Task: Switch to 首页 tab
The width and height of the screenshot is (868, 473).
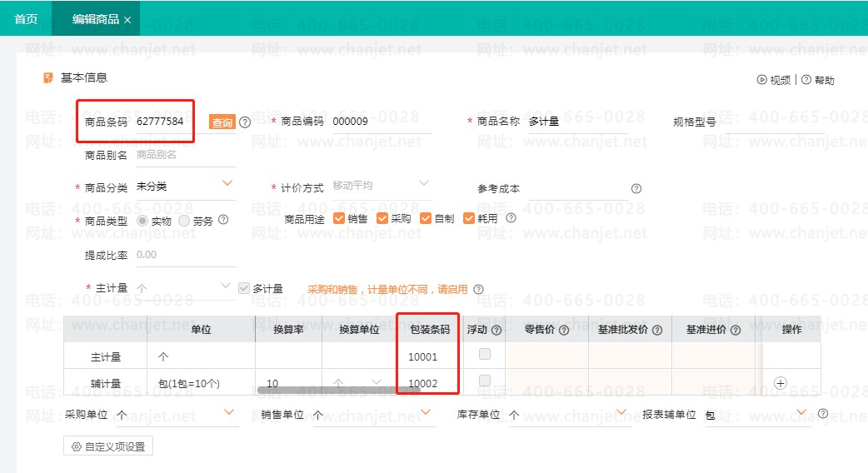Action: [26, 19]
